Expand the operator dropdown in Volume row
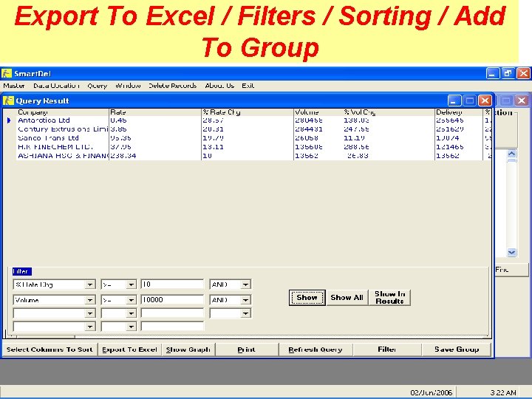This screenshot has width=532, height=399. coord(132,300)
